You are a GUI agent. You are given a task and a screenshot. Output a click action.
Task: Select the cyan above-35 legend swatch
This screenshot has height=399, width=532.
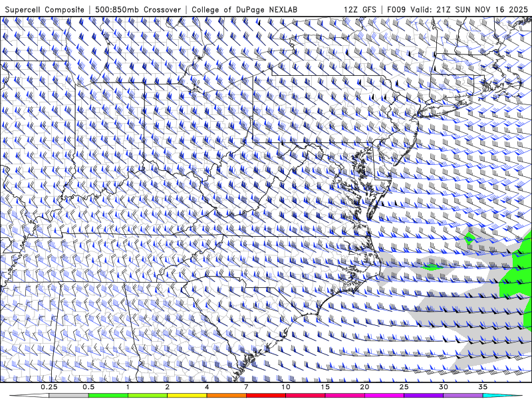click(x=502, y=396)
